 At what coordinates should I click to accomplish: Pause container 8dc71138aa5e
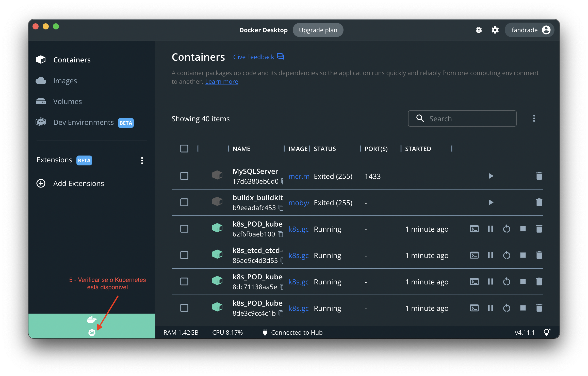tap(490, 282)
